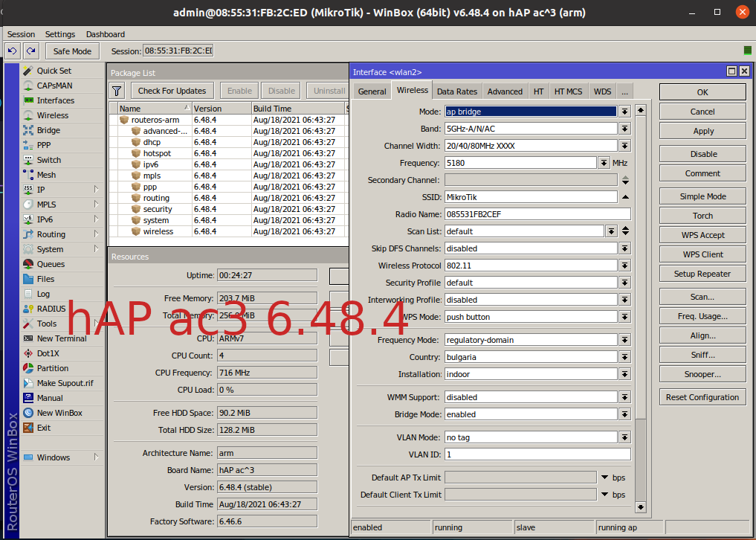Click Check For Updates button

pyautogui.click(x=172, y=91)
